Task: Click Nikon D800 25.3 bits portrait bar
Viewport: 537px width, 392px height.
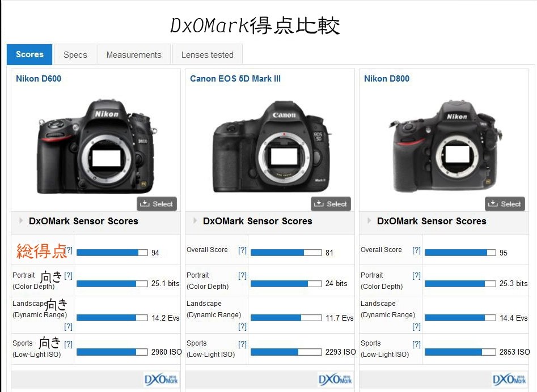Action: (x=460, y=284)
